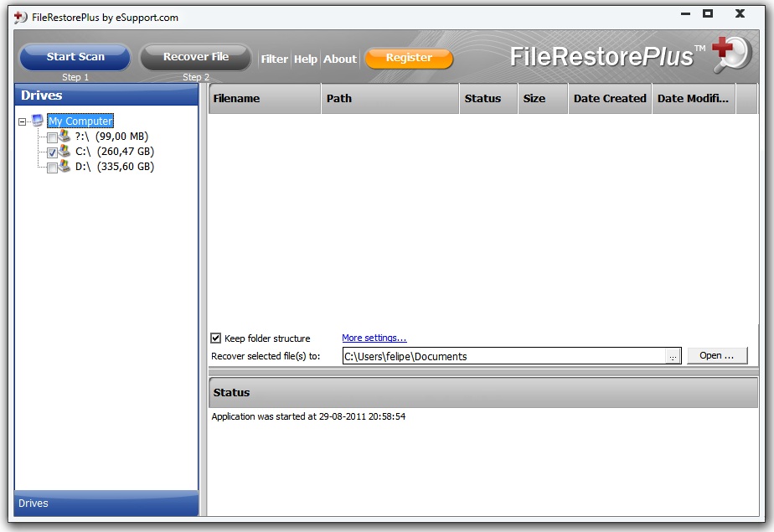The height and width of the screenshot is (532, 774).
Task: Collapse the My Computer tree node
Action: click(23, 121)
